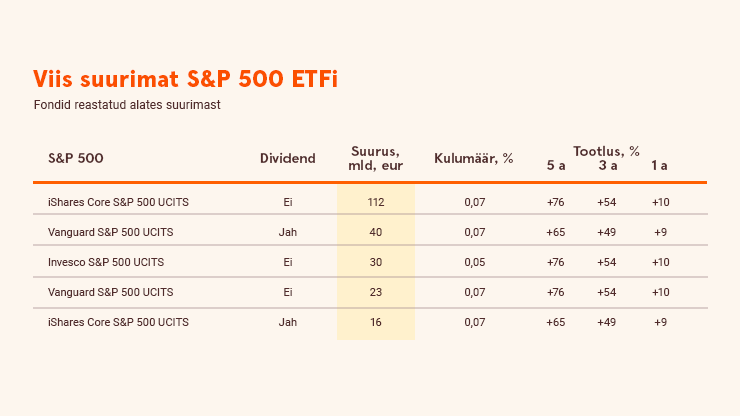The height and width of the screenshot is (416, 740).
Task: Select the iShares fund name in first row
Action: tap(118, 202)
